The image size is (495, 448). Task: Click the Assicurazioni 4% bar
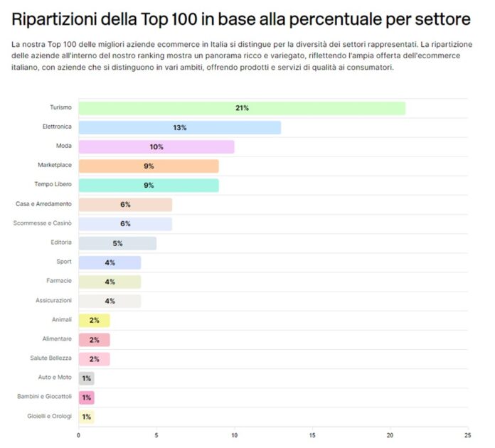(x=110, y=301)
